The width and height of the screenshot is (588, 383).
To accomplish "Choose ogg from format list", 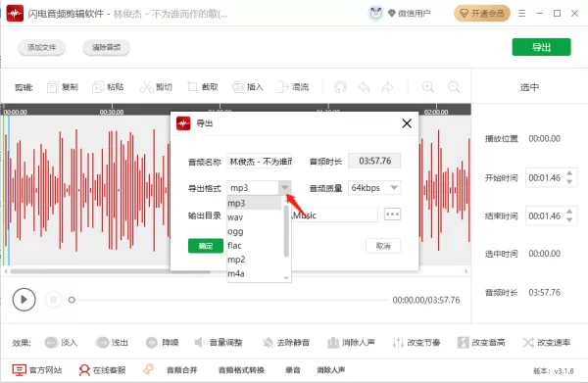I will pos(255,231).
